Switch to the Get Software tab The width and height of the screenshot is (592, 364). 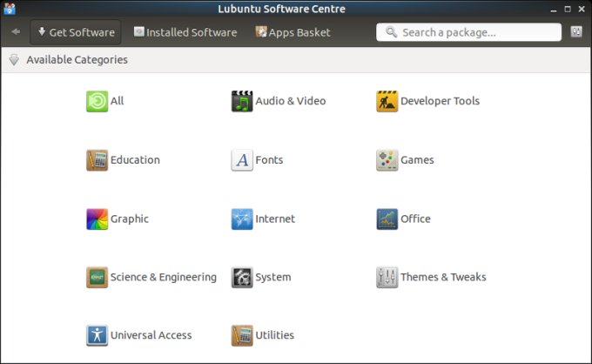tap(76, 32)
